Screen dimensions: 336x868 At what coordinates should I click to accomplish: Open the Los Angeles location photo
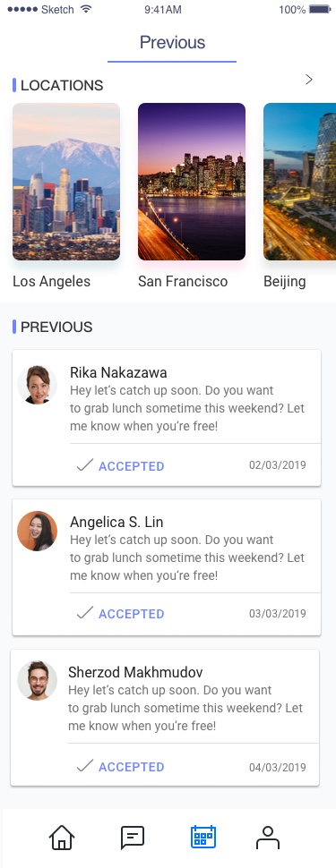(x=66, y=182)
